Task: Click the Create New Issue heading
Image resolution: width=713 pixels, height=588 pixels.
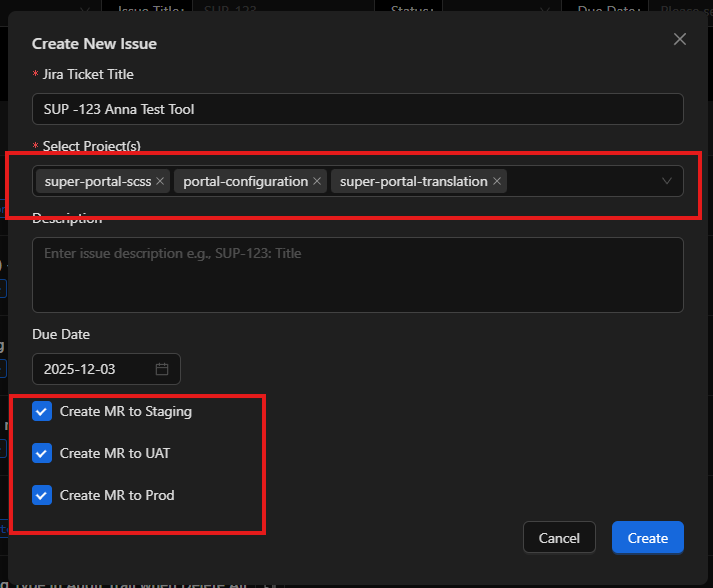Action: tap(94, 44)
